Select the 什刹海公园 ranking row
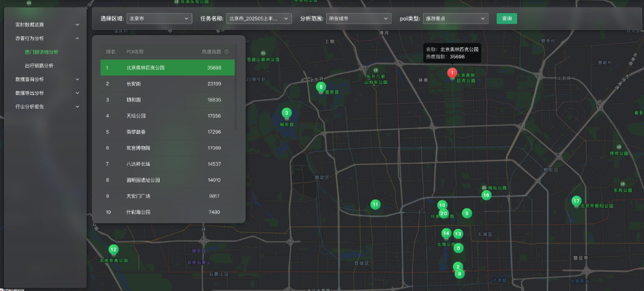 [168, 212]
